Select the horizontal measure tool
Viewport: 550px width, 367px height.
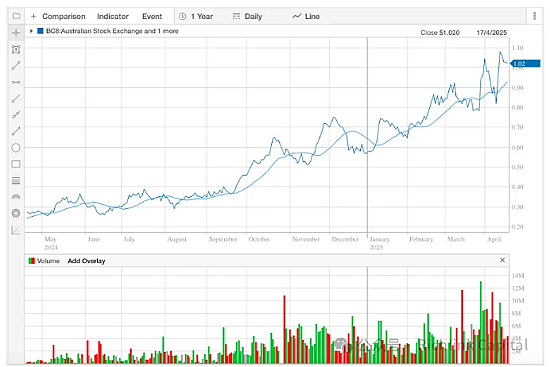point(16,82)
